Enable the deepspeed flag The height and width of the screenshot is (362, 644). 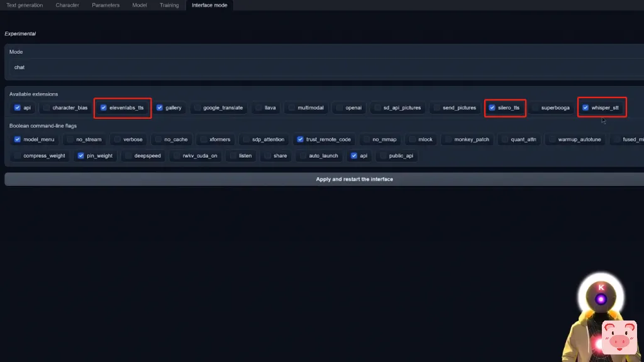[x=128, y=156]
